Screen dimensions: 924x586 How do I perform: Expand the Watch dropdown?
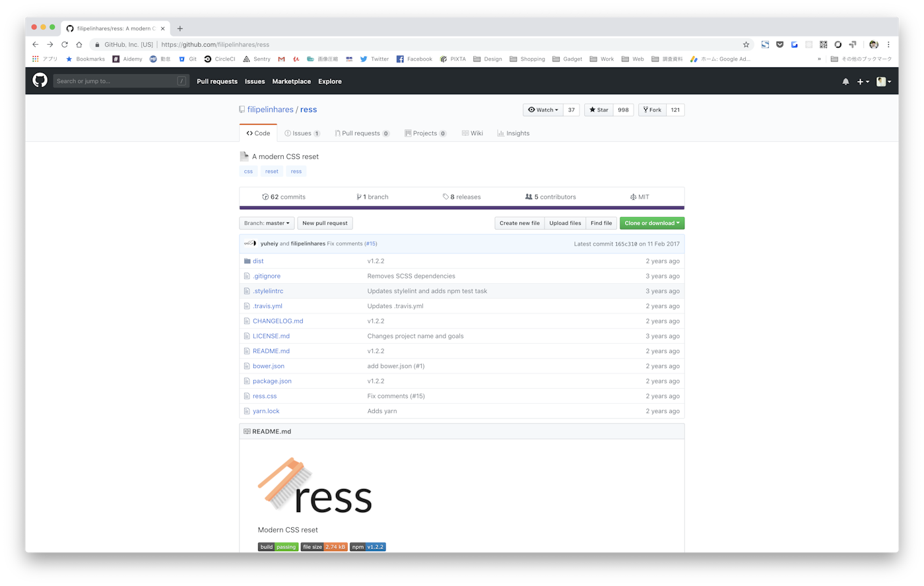pyautogui.click(x=543, y=110)
